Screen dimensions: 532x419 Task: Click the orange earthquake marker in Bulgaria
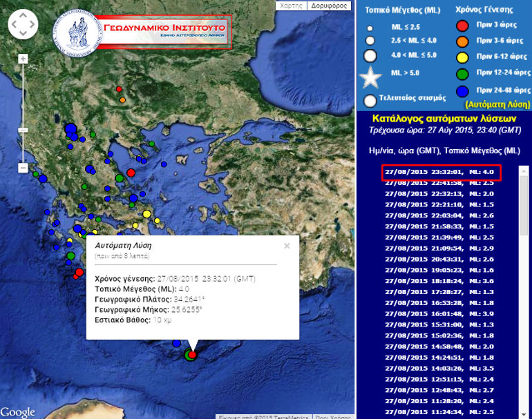tap(122, 100)
